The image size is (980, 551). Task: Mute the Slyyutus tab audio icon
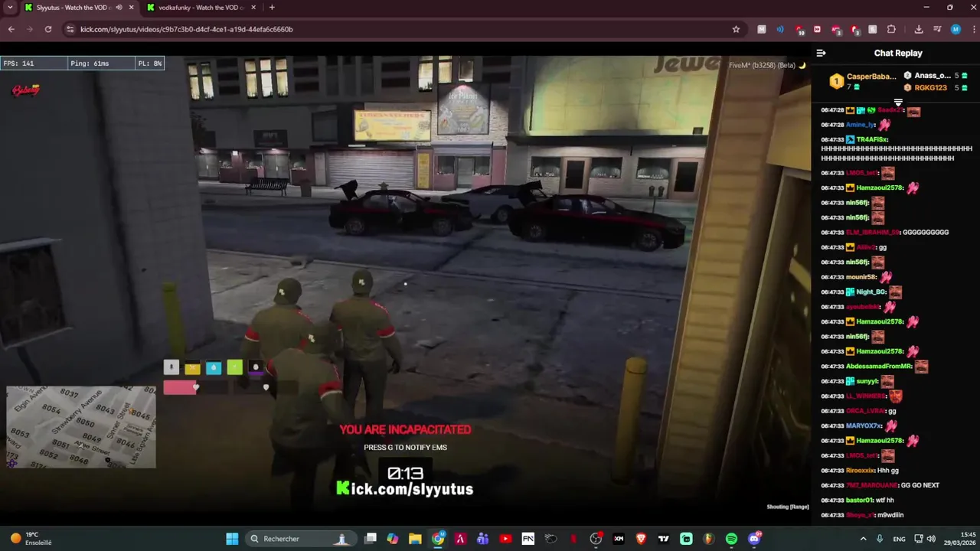[119, 8]
